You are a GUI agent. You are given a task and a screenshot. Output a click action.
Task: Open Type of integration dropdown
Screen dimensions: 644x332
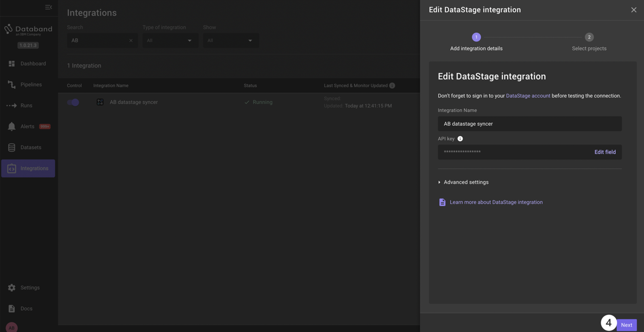pos(170,40)
